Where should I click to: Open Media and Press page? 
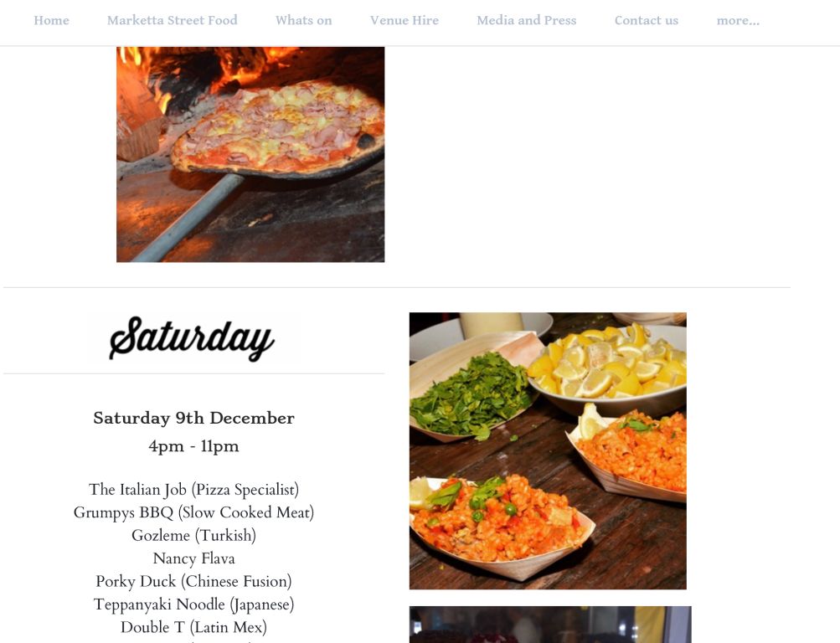click(527, 20)
